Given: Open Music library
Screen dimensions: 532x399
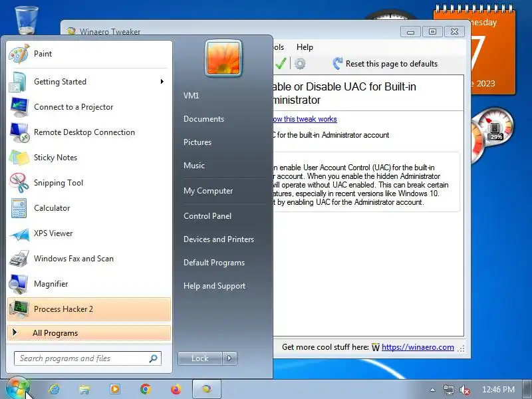Looking at the screenshot, I should click(x=194, y=166).
